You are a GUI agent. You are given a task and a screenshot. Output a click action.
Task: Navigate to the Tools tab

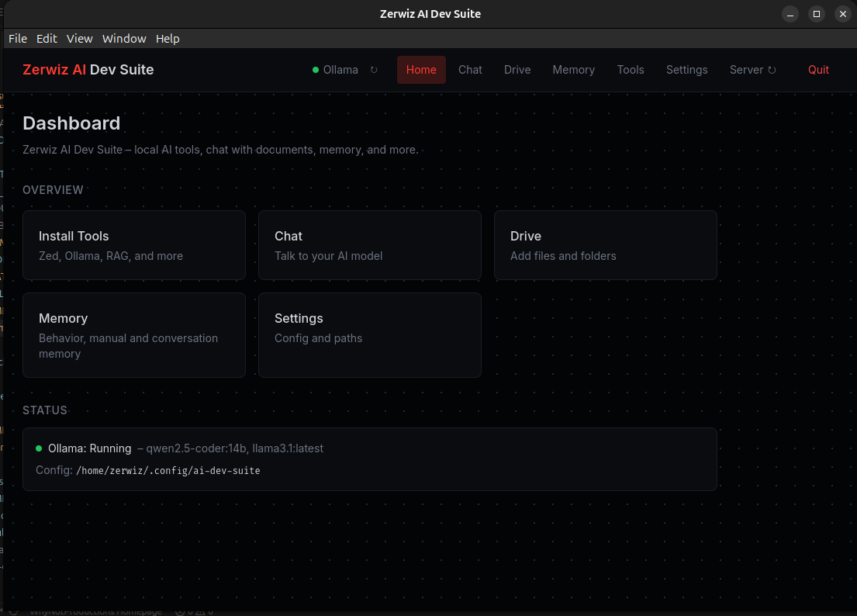click(631, 70)
